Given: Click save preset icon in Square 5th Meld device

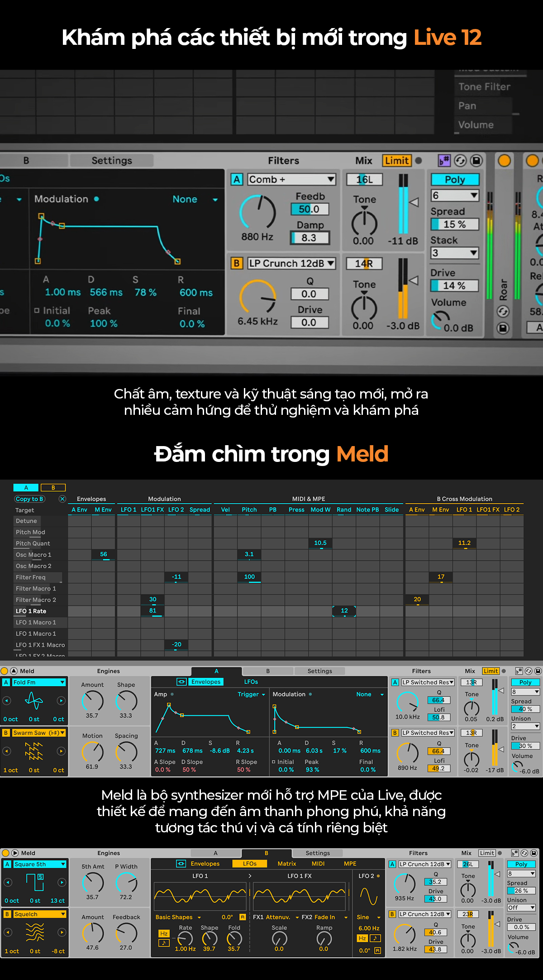Looking at the screenshot, I should 534,853.
